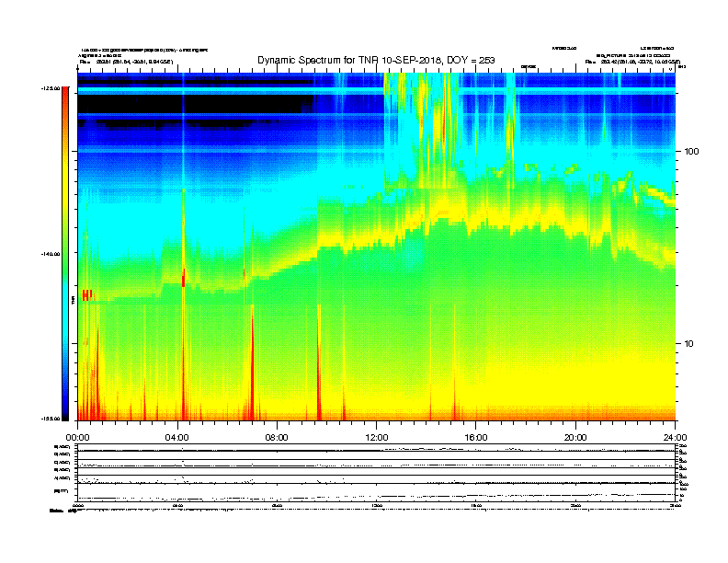Click the 00:00 time axis label

pos(77,438)
